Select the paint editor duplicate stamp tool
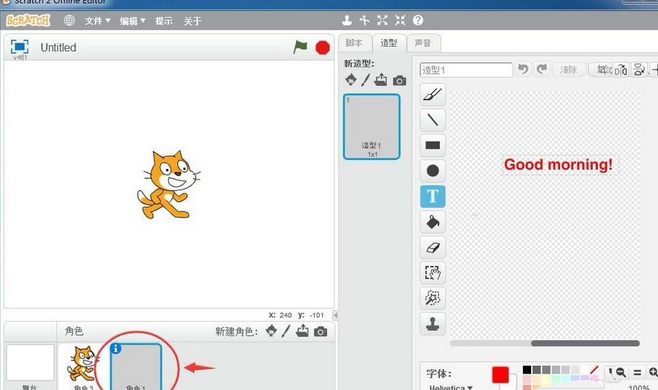The height and width of the screenshot is (390, 658). coord(433,324)
